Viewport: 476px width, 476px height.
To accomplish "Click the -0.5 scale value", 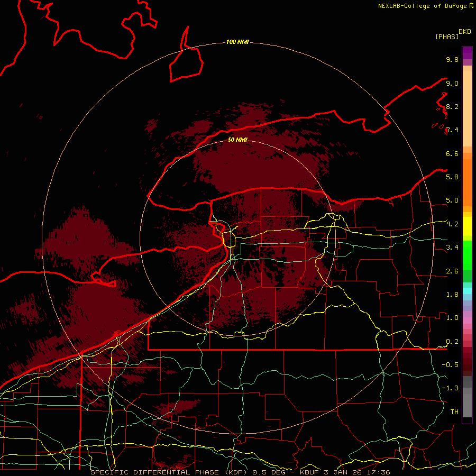I will 450,364.
